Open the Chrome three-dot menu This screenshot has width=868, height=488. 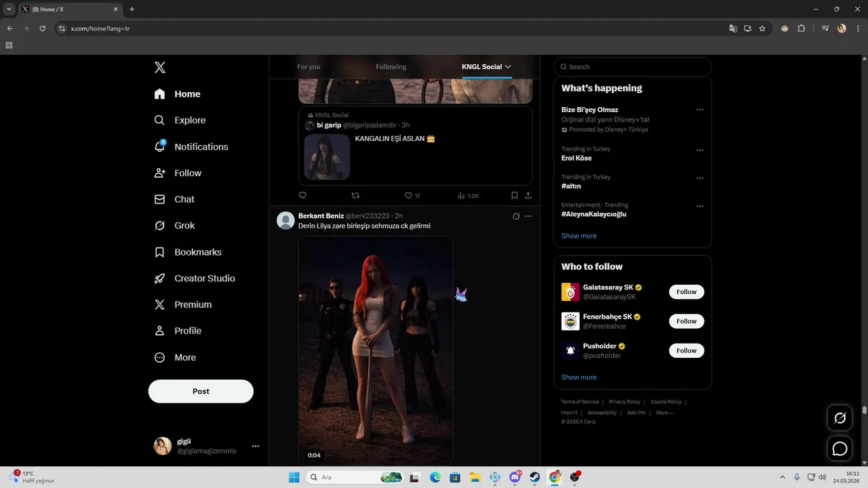[858, 28]
